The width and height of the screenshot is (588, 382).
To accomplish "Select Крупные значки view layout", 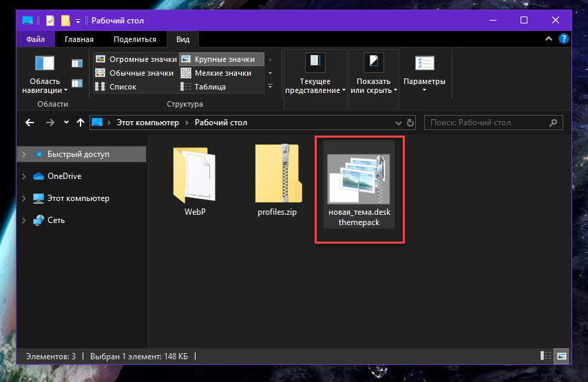I will click(222, 59).
